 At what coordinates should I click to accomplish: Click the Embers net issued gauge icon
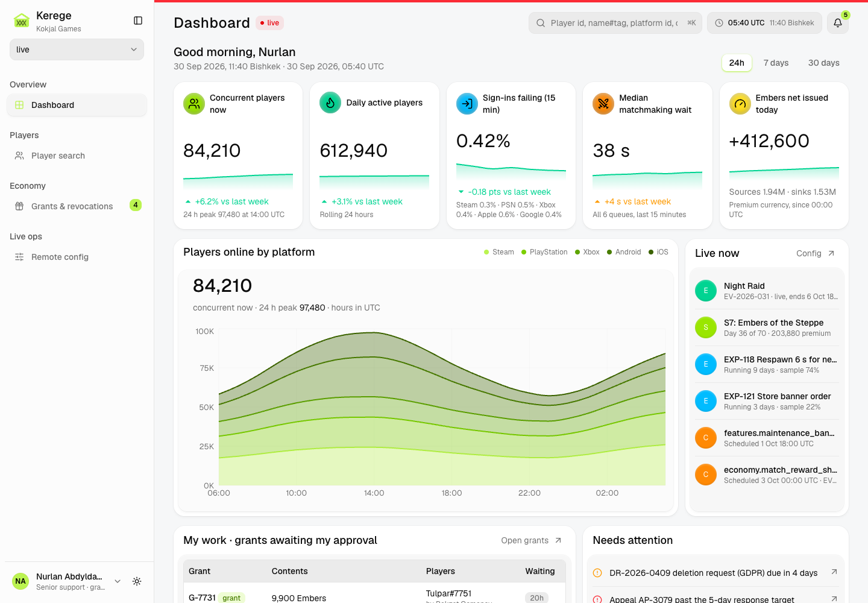pyautogui.click(x=740, y=104)
